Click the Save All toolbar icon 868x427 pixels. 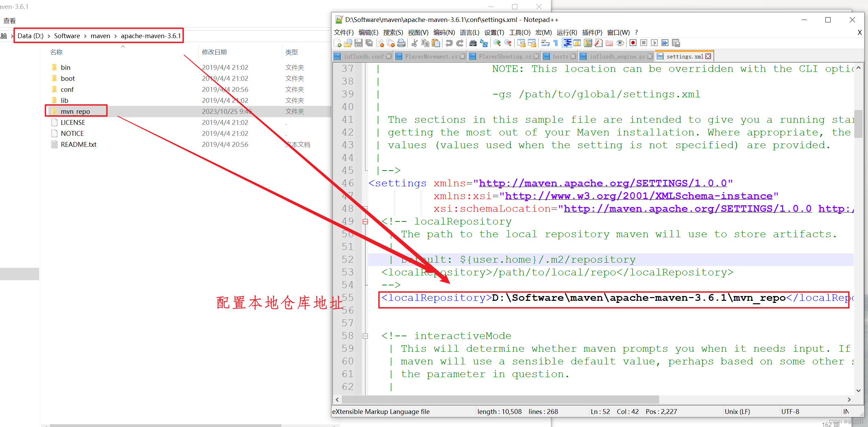[x=369, y=43]
